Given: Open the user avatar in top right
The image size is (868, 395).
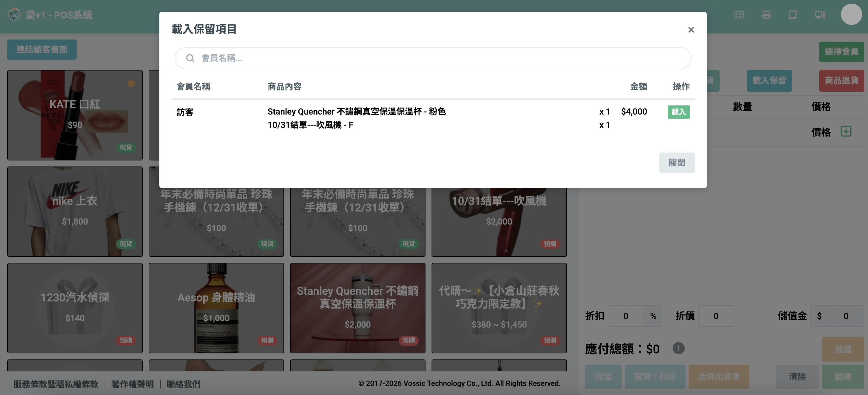Looking at the screenshot, I should (x=851, y=15).
